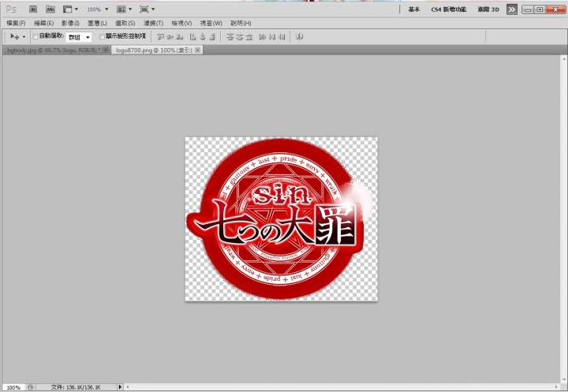Show more workspaces via double-arrow button
Viewport: 568px width, 392px height.
pos(511,9)
